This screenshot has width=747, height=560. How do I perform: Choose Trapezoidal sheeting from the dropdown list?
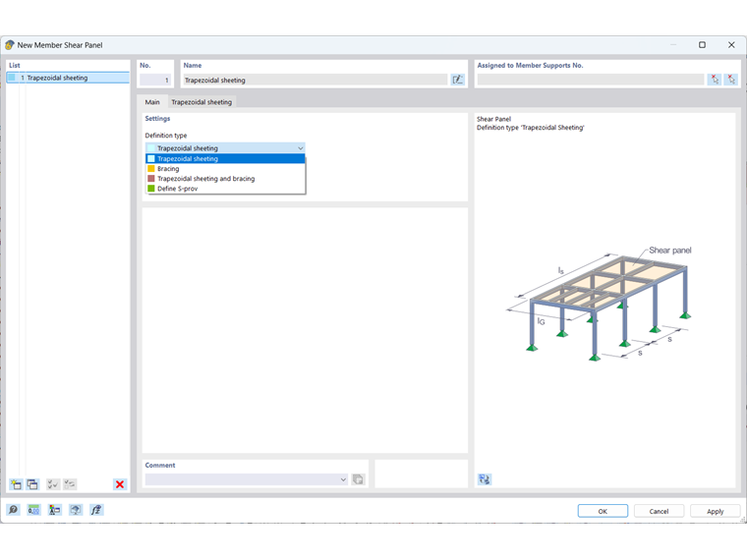tap(225, 158)
